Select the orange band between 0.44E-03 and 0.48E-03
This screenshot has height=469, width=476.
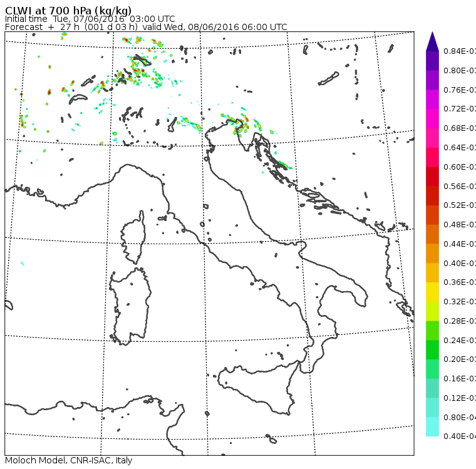tap(432, 234)
